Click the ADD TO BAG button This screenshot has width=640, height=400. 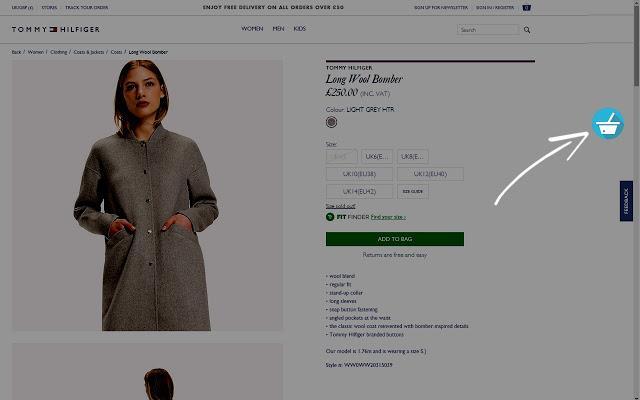click(395, 239)
